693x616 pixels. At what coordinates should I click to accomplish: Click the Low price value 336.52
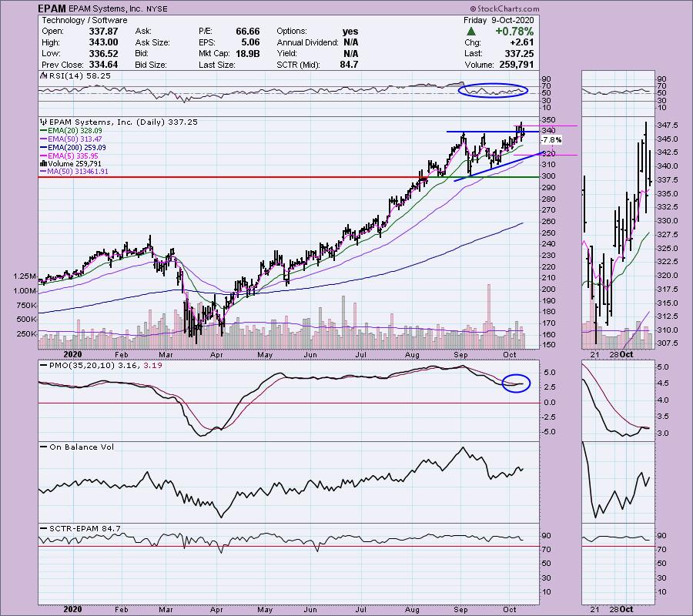pyautogui.click(x=103, y=53)
